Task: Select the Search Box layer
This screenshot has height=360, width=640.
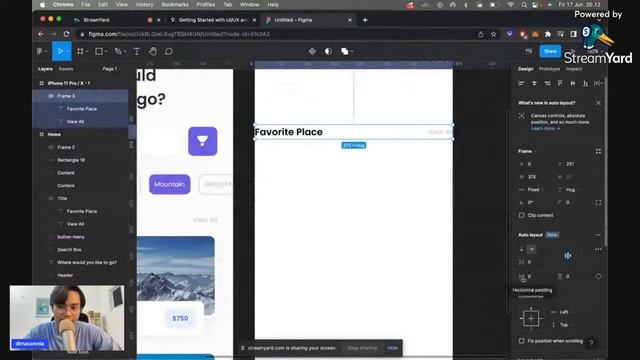Action: 80,249
